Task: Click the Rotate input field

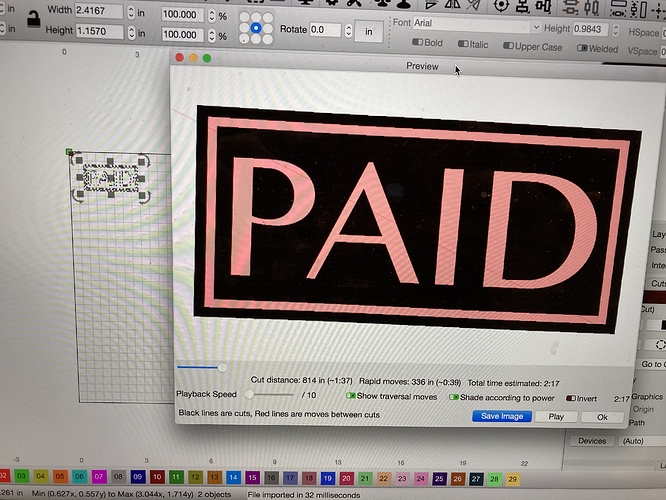Action: point(325,30)
